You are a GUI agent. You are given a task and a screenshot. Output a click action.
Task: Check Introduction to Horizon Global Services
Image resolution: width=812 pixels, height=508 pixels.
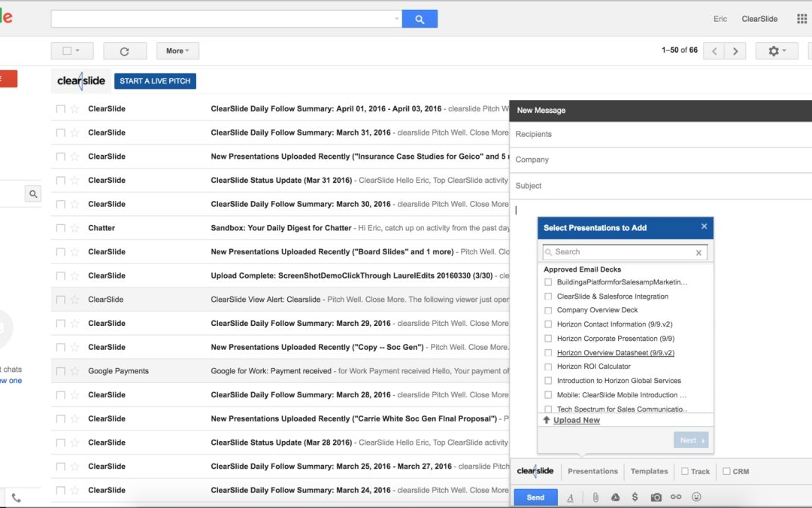pyautogui.click(x=548, y=381)
